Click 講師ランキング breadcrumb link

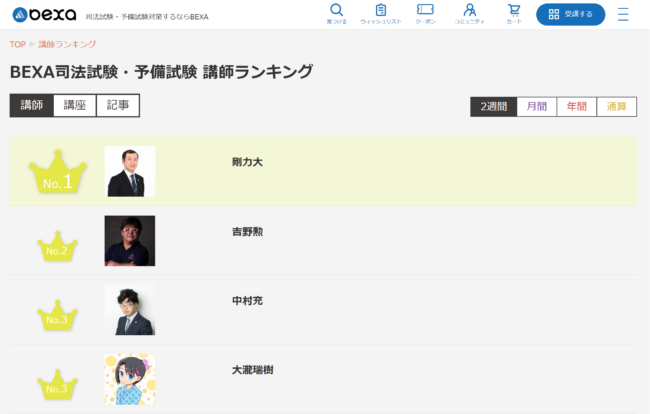point(67,44)
